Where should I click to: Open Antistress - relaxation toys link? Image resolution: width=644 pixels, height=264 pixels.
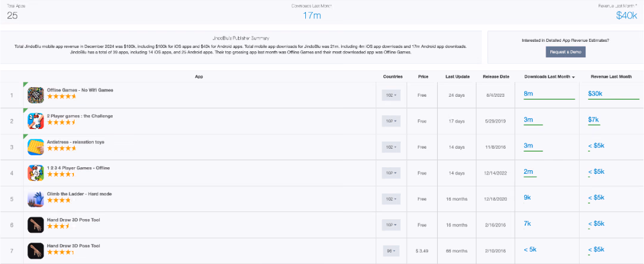(76, 142)
